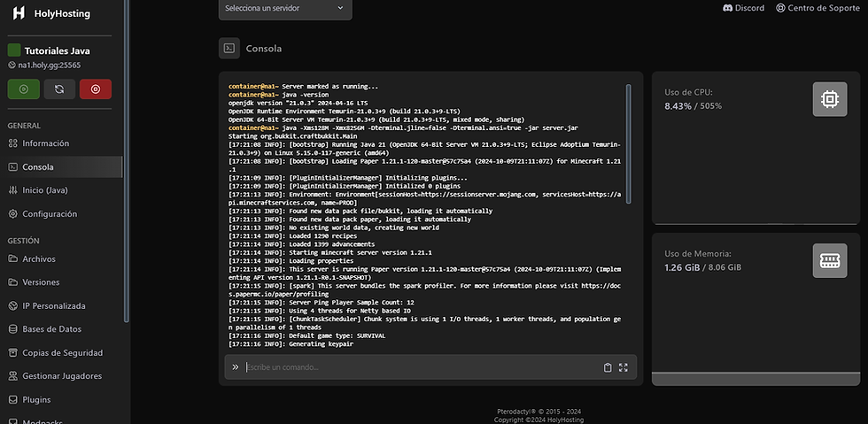Click the GENERAL section heading

24,126
